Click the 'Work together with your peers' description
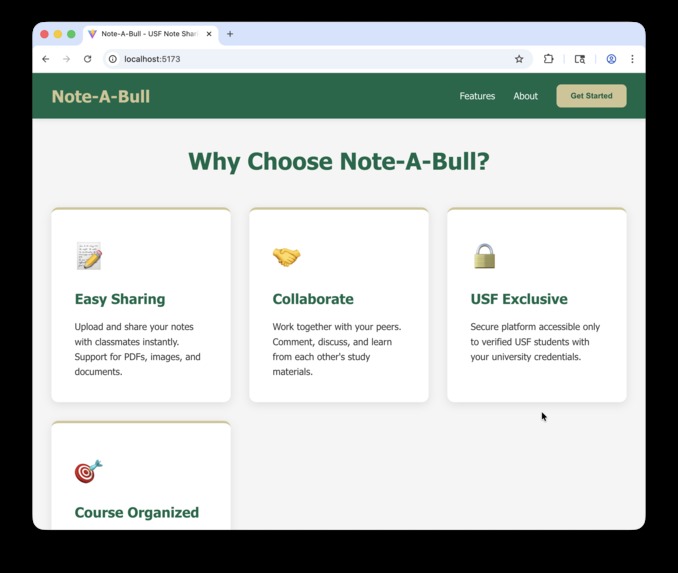Screen dimensions: 678x573 click(x=337, y=349)
